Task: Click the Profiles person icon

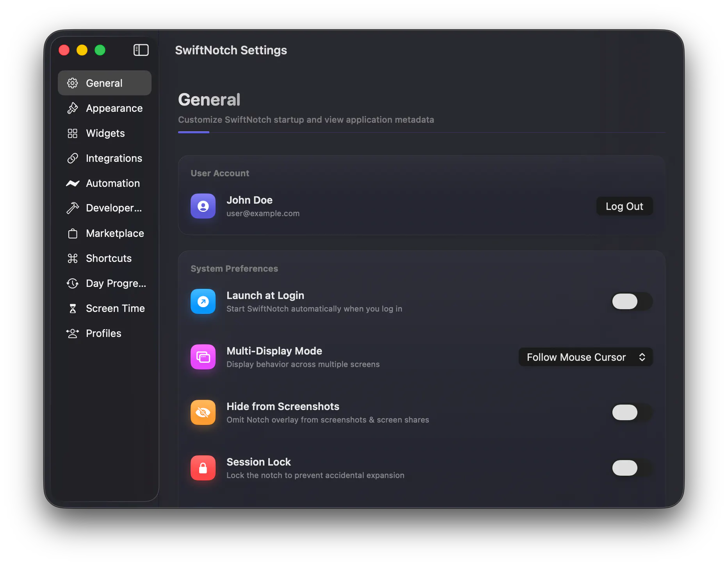Action: click(73, 333)
